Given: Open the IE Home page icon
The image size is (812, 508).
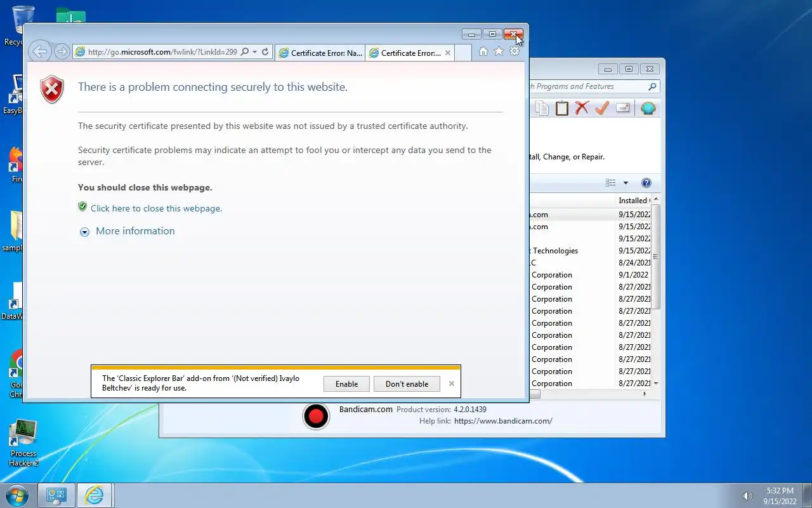Looking at the screenshot, I should [483, 51].
